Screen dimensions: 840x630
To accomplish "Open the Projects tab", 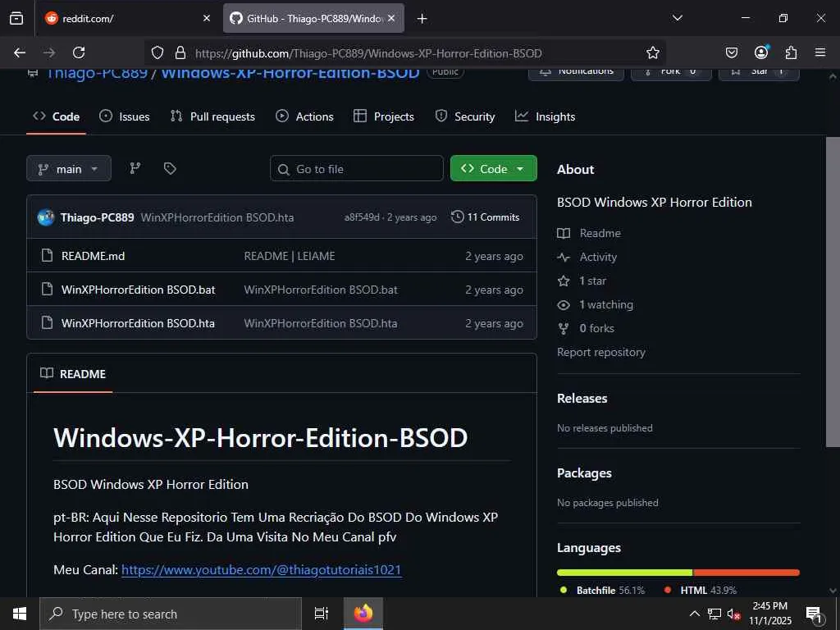I will 384,116.
